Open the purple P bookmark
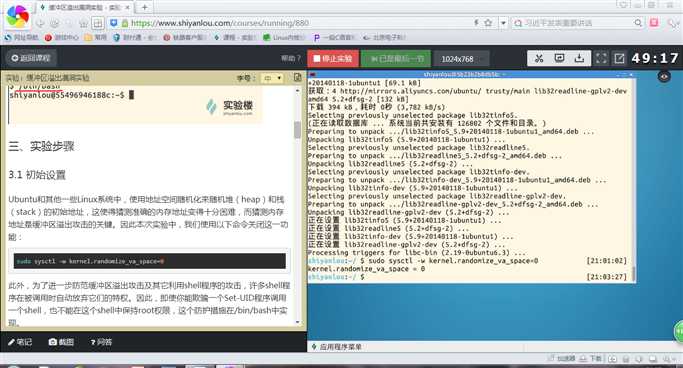The width and height of the screenshot is (683, 368). (x=334, y=37)
